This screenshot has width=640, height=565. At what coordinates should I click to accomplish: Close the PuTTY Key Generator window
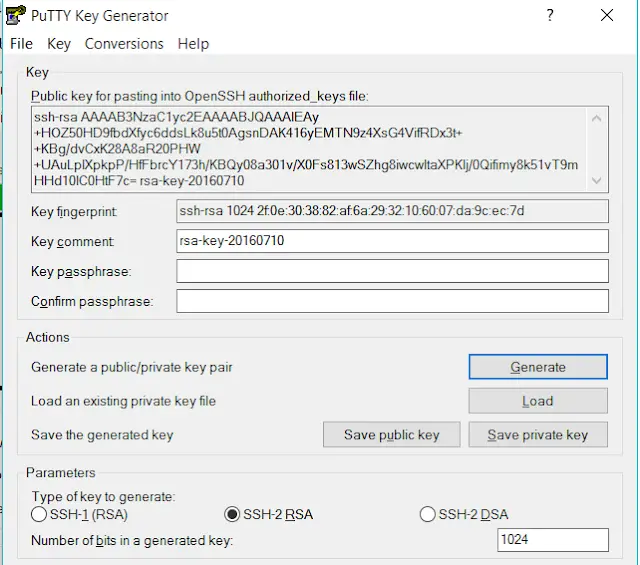(x=607, y=16)
